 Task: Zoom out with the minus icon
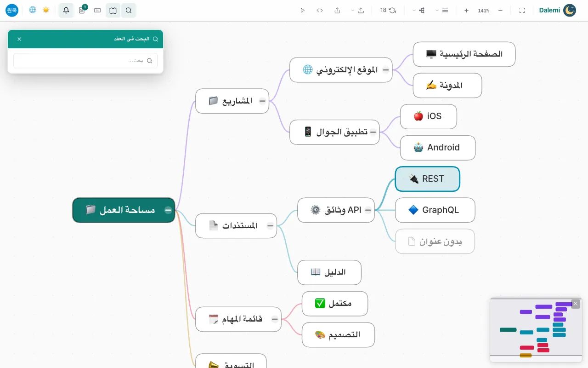pyautogui.click(x=500, y=10)
